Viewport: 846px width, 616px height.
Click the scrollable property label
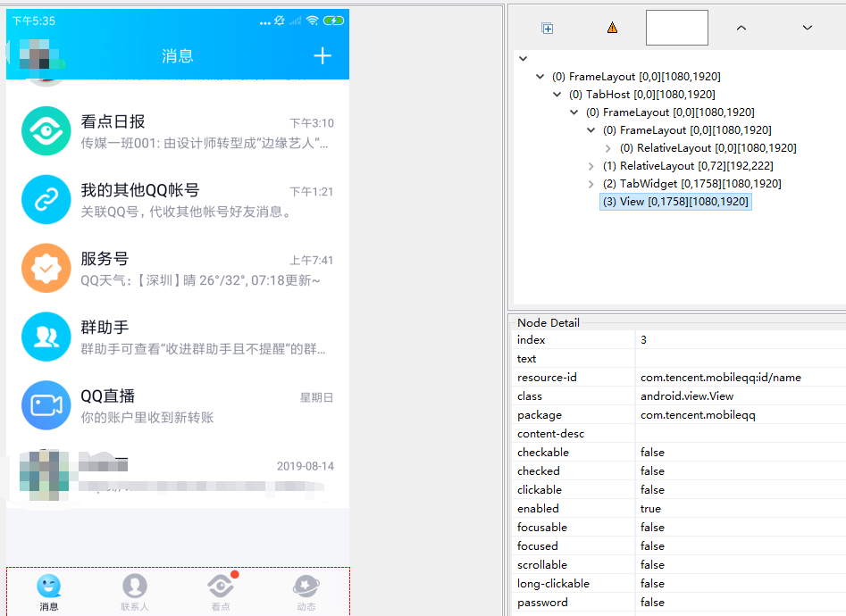tap(542, 565)
